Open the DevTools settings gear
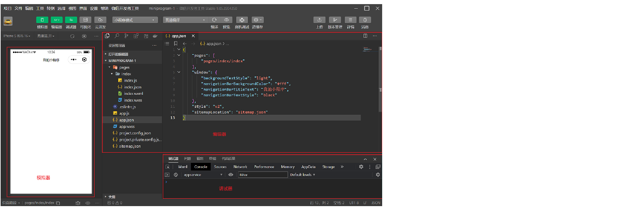Screen dimensions: 644x208 361,167
